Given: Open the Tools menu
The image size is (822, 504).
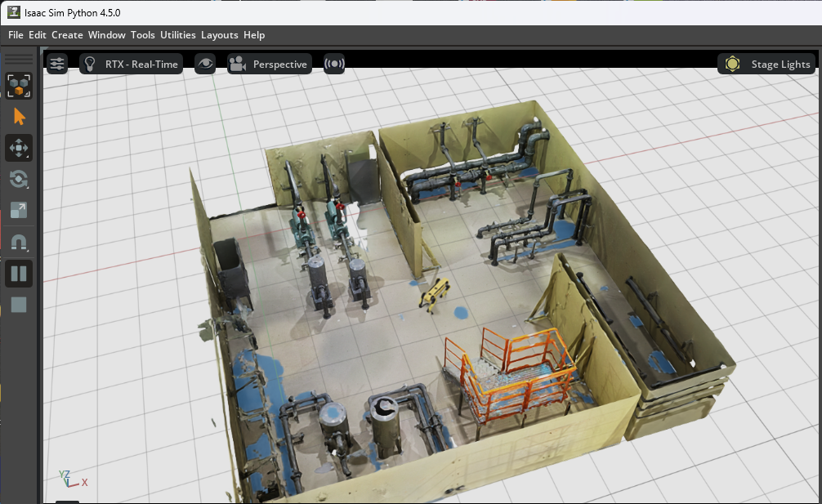Looking at the screenshot, I should [143, 35].
